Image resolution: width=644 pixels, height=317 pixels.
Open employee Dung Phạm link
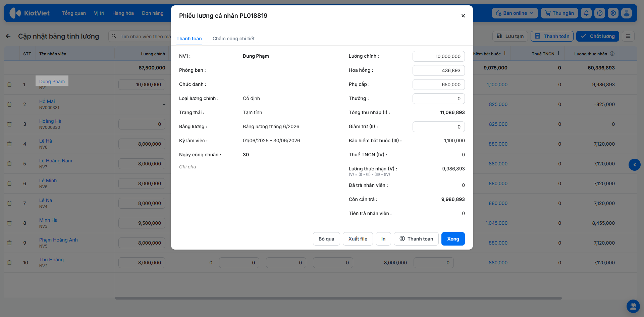(52, 82)
